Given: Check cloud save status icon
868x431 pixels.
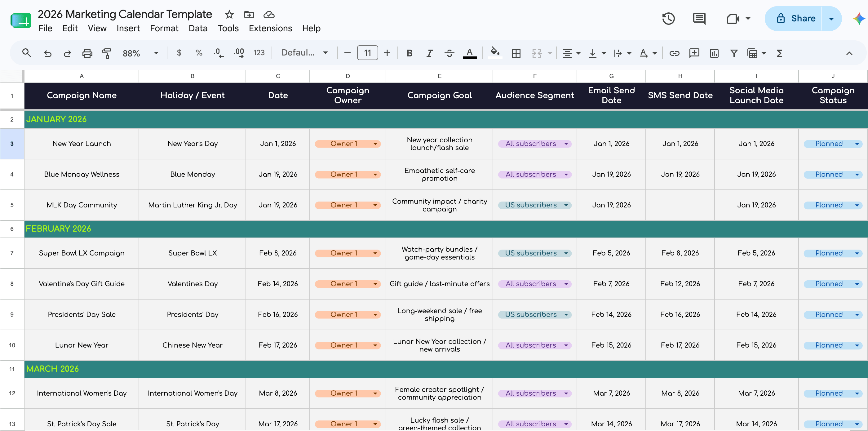Looking at the screenshot, I should point(269,15).
